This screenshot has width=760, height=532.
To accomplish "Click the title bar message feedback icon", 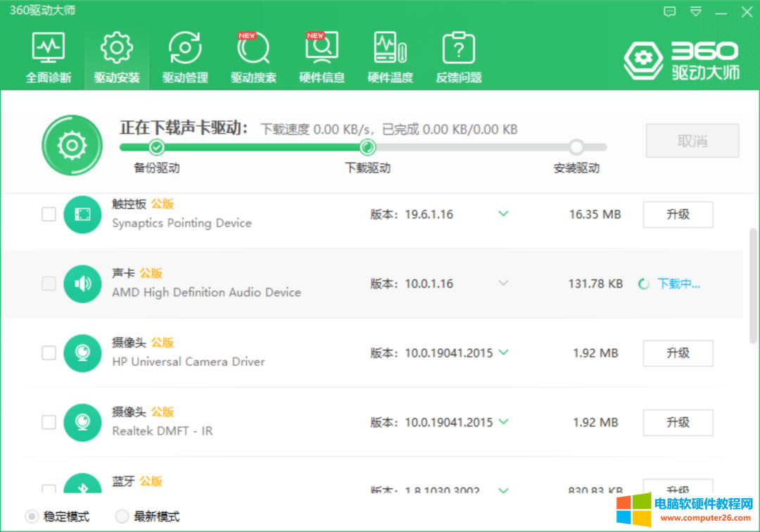I will point(670,12).
